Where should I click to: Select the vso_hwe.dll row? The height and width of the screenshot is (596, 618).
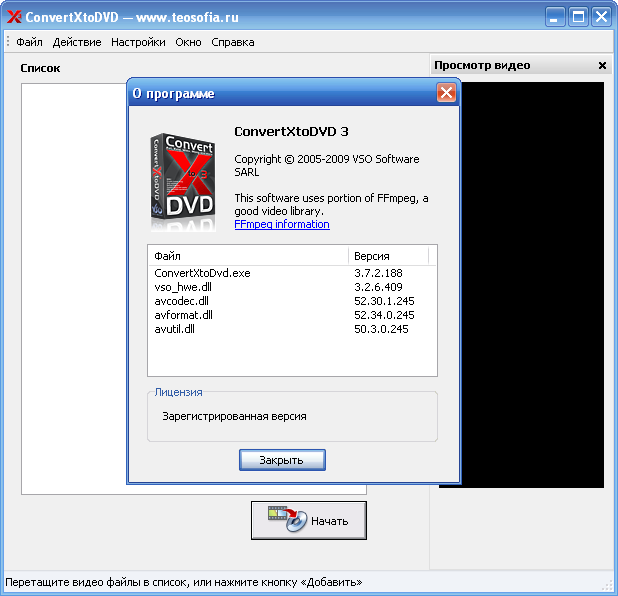[x=292, y=287]
